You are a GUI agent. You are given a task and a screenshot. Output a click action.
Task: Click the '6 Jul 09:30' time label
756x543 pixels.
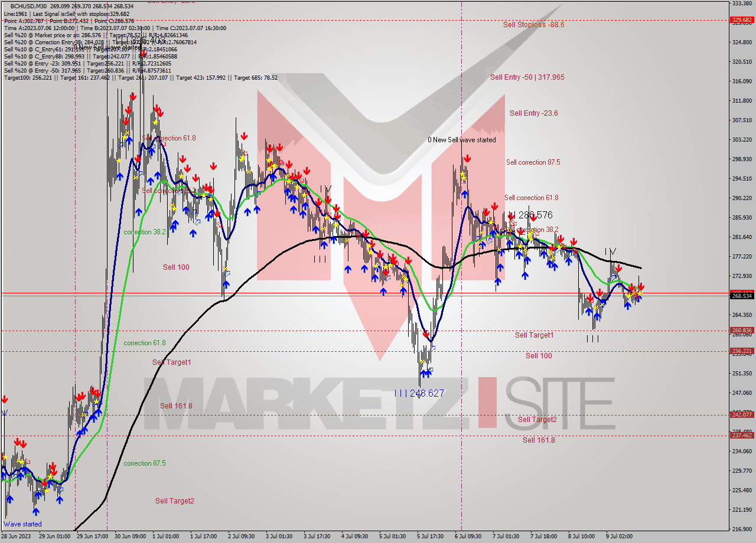[467, 537]
